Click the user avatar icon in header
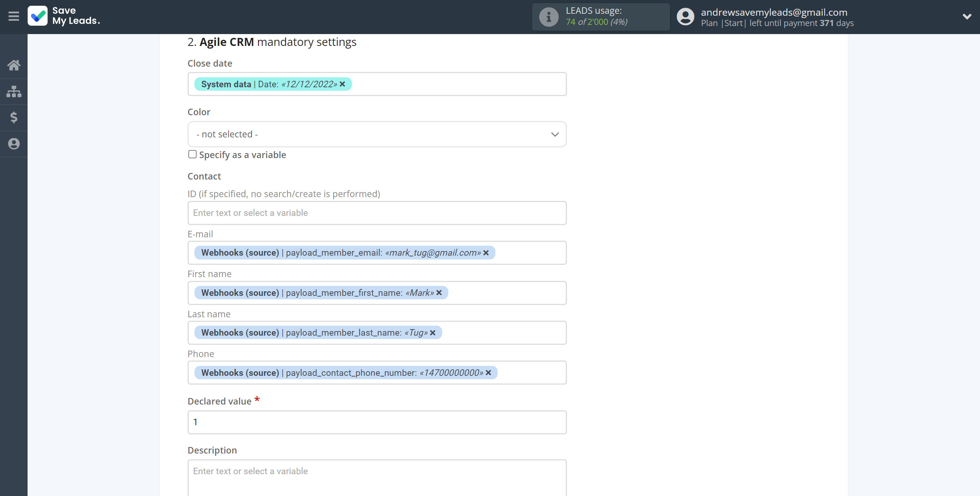The height and width of the screenshot is (496, 980). point(685,17)
